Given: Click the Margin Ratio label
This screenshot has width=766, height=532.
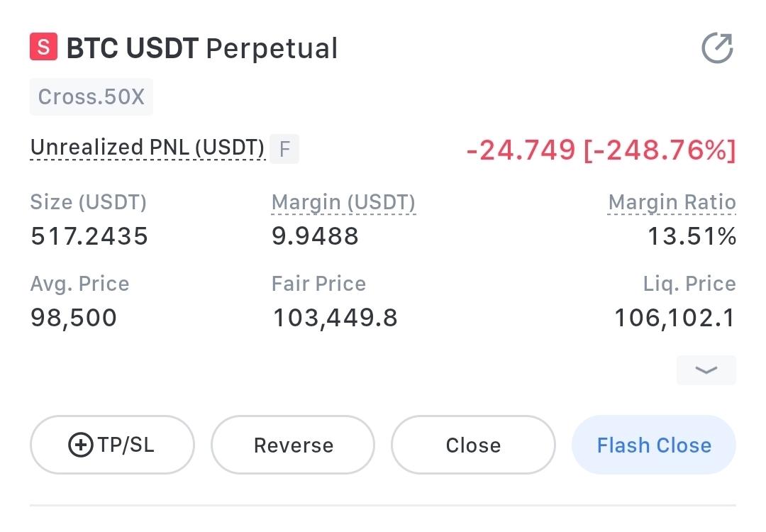Looking at the screenshot, I should click(x=672, y=202).
